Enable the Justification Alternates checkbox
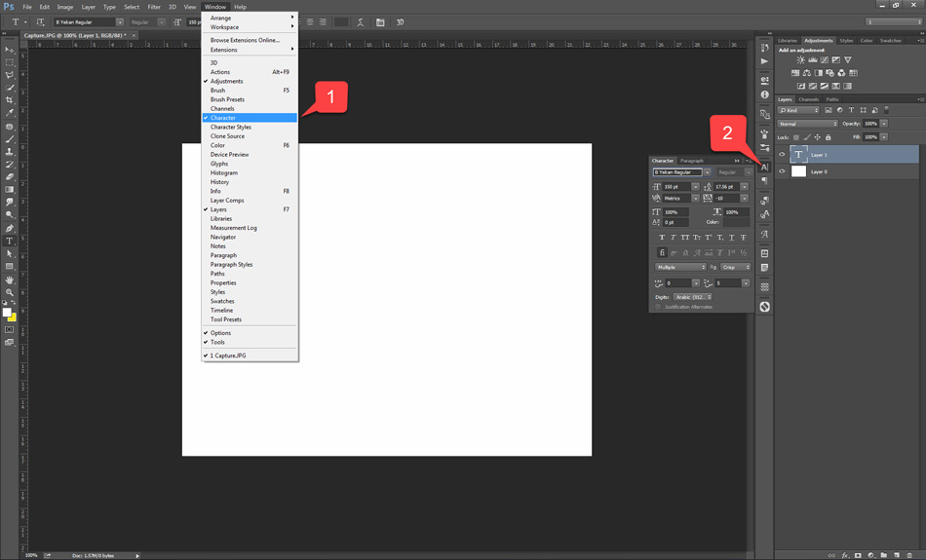Screen dimensions: 926x560 point(658,307)
